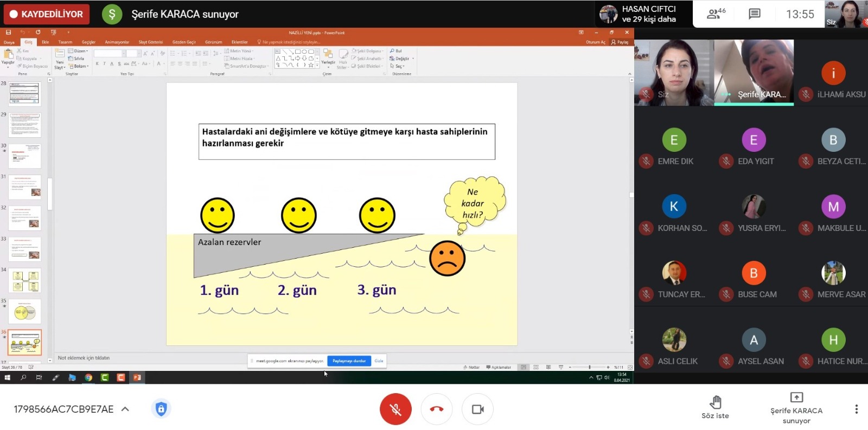Click the PowerPoint icon in the taskbar
This screenshot has width=868, height=430.
[x=137, y=377]
